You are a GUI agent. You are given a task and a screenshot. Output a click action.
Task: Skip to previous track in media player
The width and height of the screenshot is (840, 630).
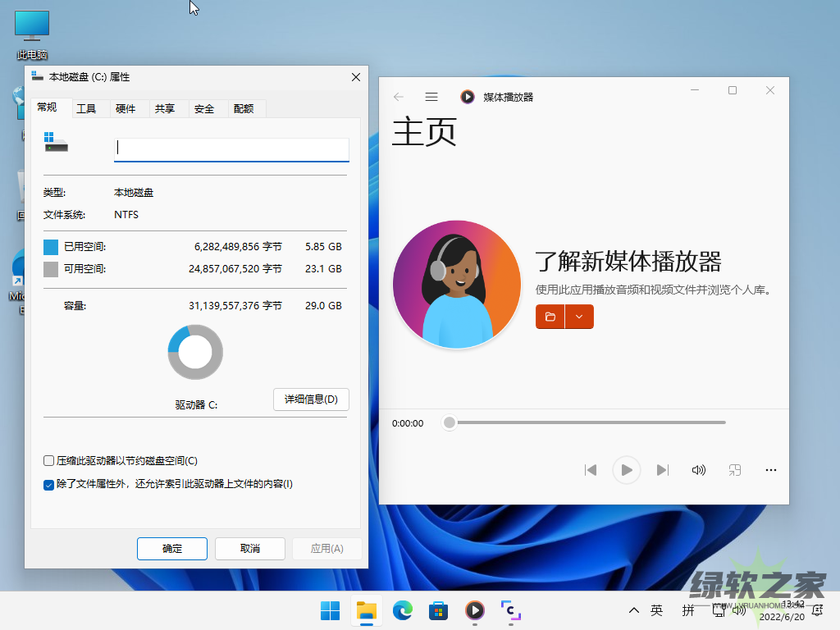(590, 470)
